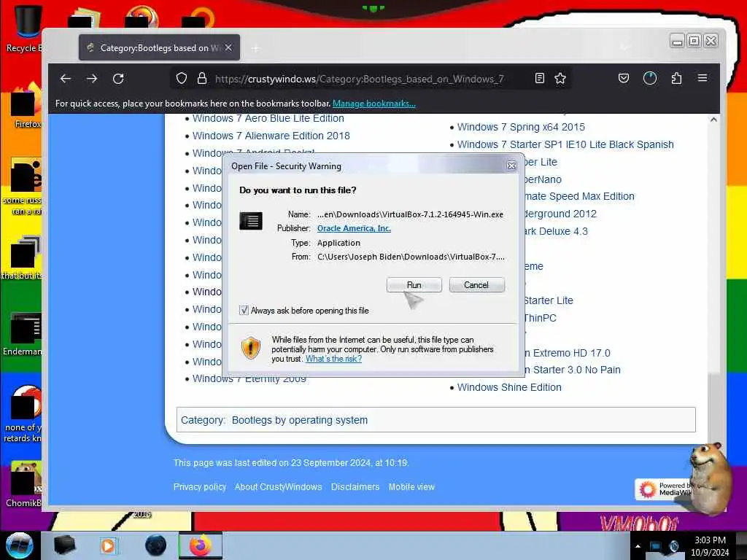Screen dimensions: 747x560
Task: Open Windows 7 Aero Blue Lite Edition link
Action: [268, 118]
